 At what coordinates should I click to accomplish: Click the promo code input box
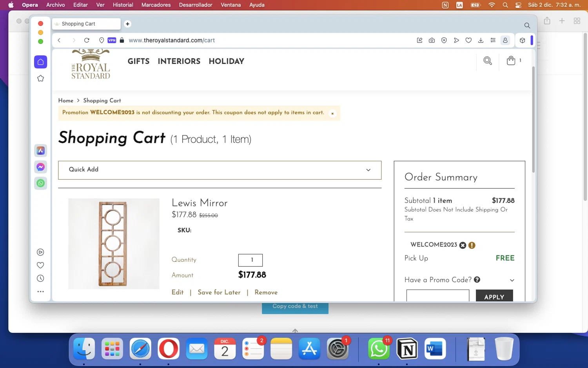(438, 295)
